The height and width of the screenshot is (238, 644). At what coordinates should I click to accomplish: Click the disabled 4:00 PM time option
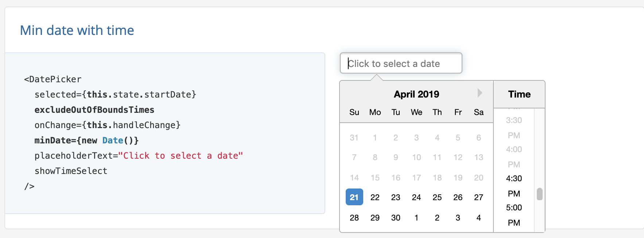tap(513, 156)
